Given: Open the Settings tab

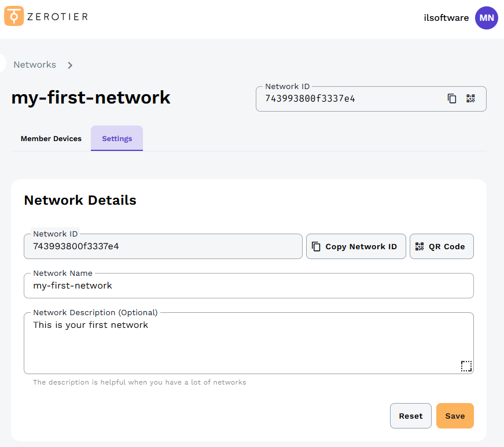Looking at the screenshot, I should (117, 138).
